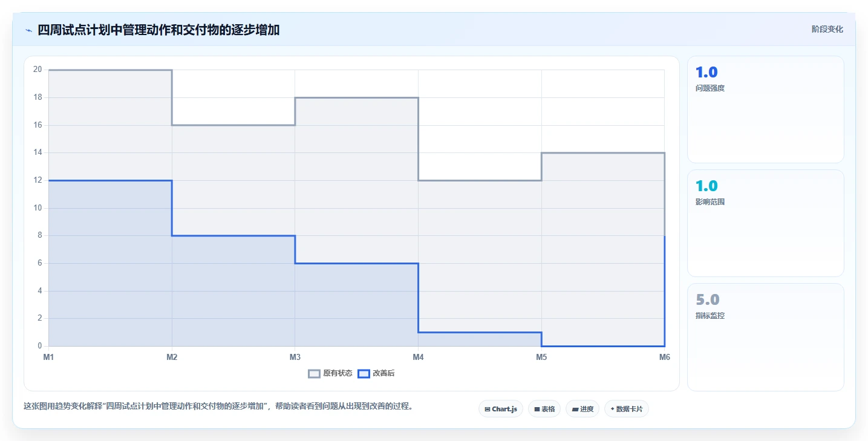
Task: Click the lightning icon beside the title
Action: click(28, 30)
